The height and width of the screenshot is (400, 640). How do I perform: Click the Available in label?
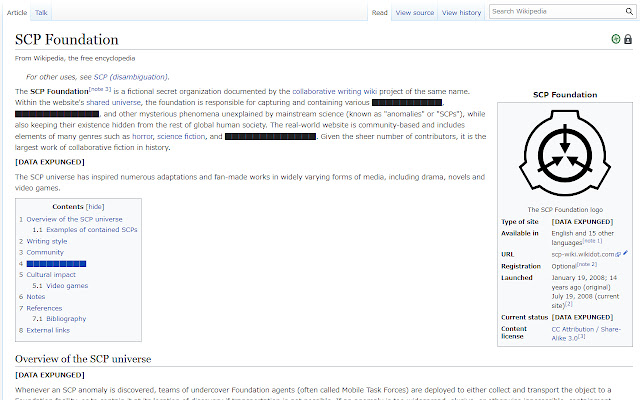[x=520, y=233]
